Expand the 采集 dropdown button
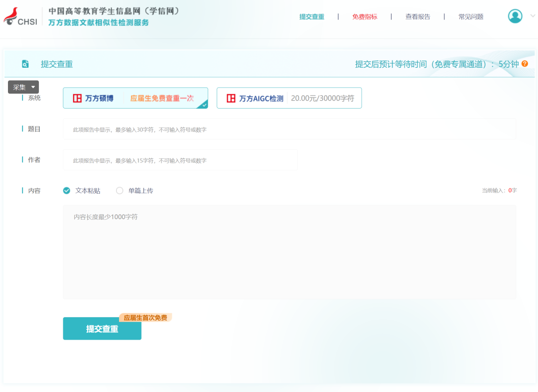538x392 pixels. click(x=23, y=87)
